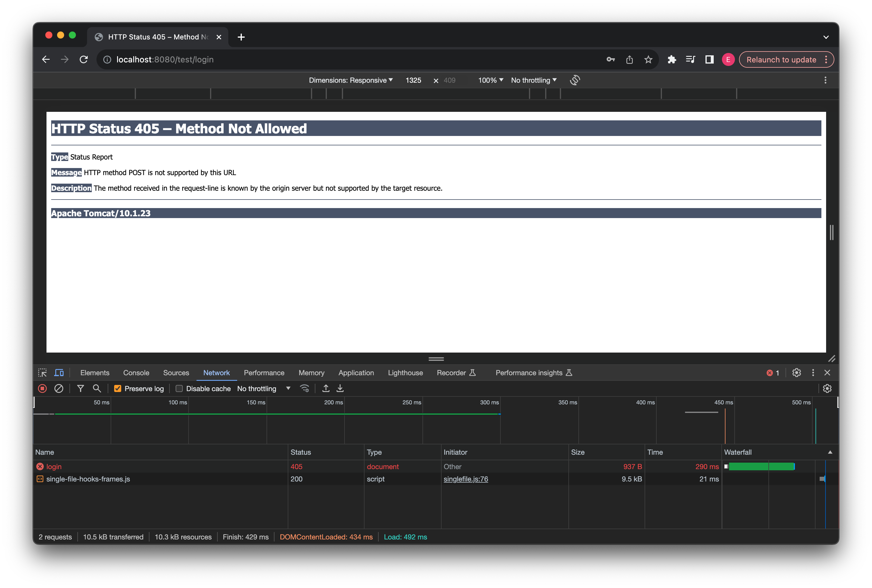This screenshot has height=588, width=872.
Task: Open network search magnifier icon
Action: (x=97, y=388)
